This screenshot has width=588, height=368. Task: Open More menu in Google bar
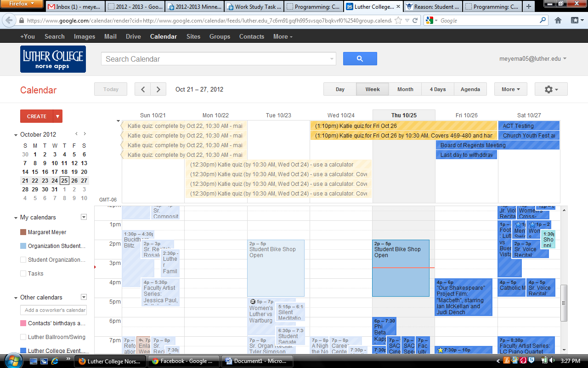point(283,36)
